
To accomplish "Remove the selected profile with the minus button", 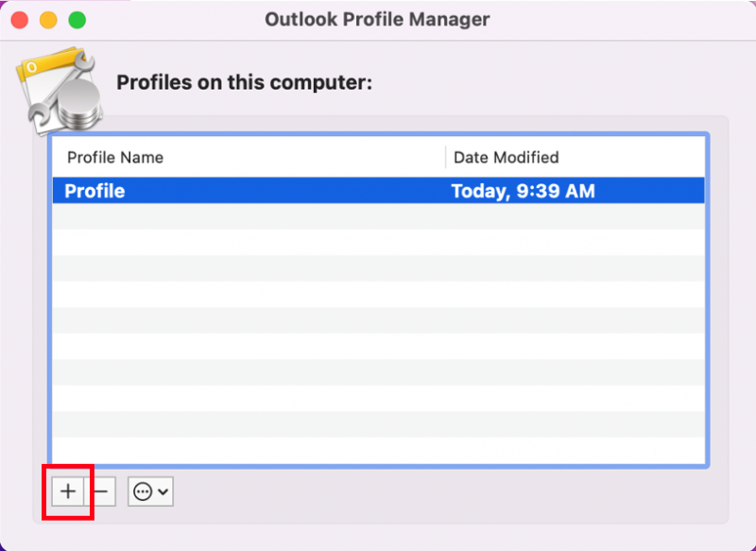I will pyautogui.click(x=100, y=491).
